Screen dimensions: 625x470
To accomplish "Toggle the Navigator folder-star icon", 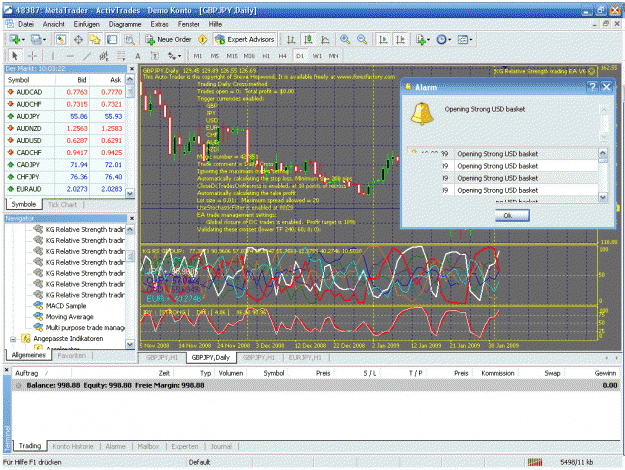I will point(95,39).
